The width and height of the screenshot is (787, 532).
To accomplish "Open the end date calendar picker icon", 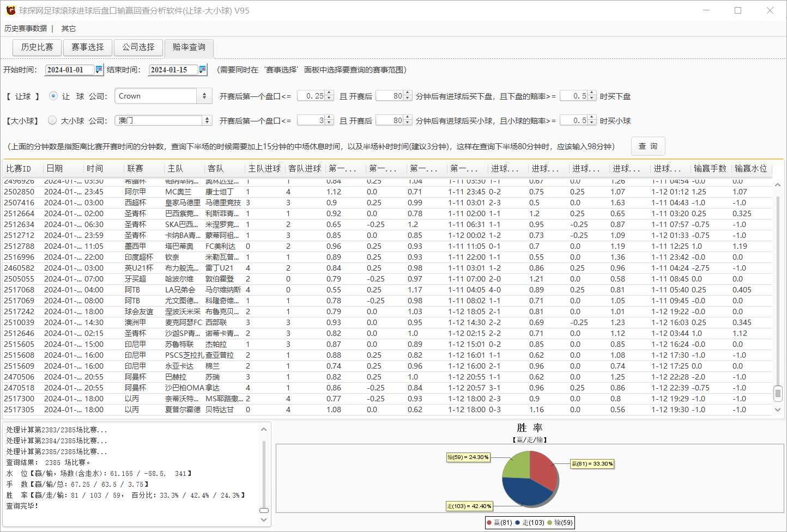I will pyautogui.click(x=202, y=69).
